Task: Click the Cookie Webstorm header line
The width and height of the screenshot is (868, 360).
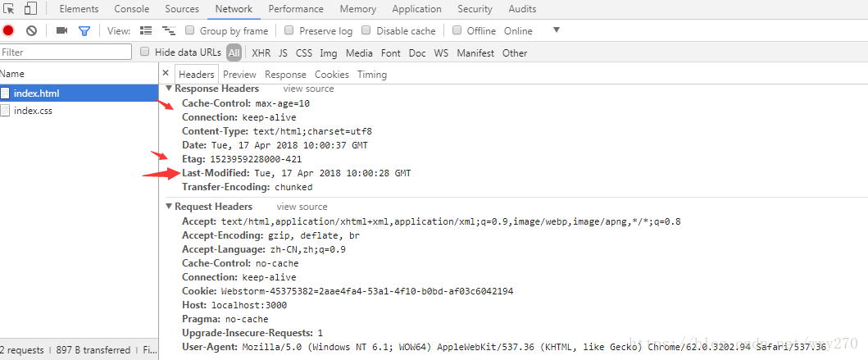Action: 347,291
